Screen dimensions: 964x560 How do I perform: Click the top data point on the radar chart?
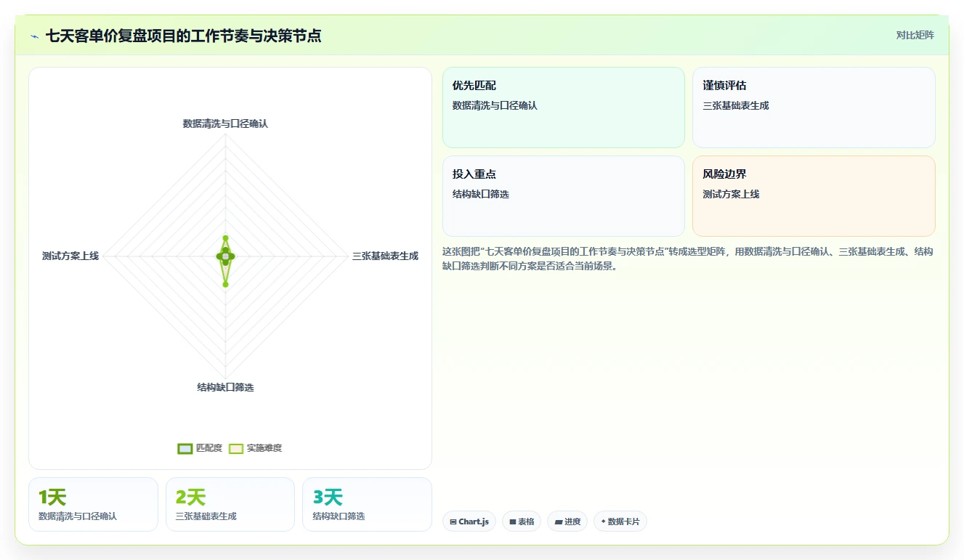(225, 238)
